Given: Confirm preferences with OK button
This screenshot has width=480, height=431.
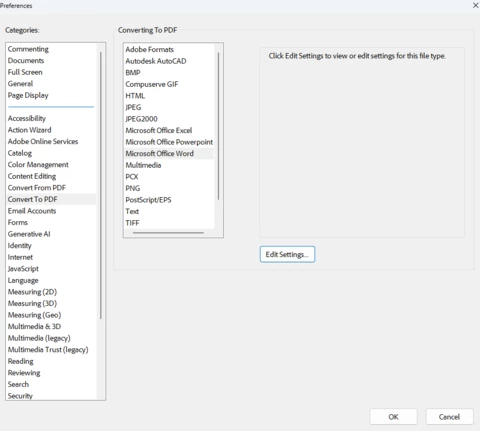Looking at the screenshot, I should point(393,417).
